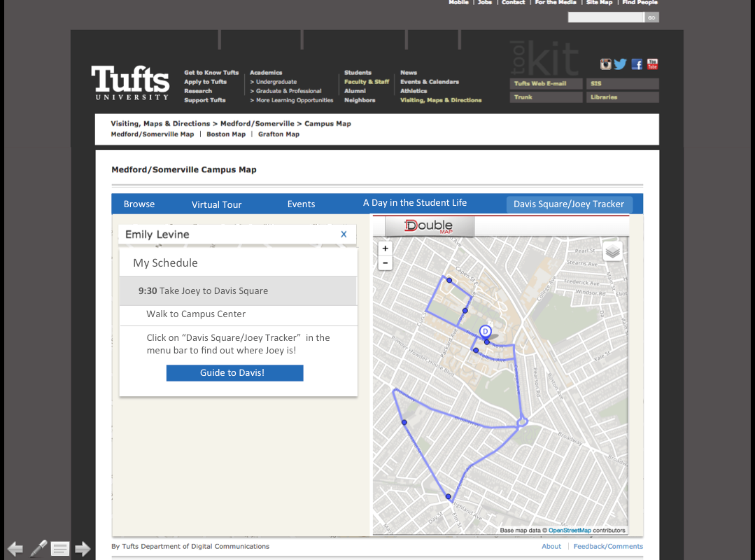Open Tufts Web E-mail toolkit link
This screenshot has width=755, height=560.
point(546,83)
